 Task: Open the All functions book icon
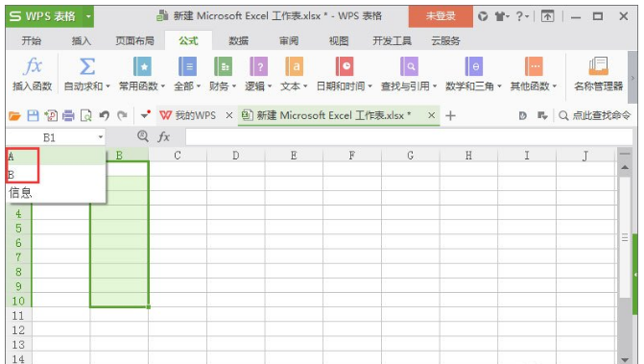tap(187, 66)
